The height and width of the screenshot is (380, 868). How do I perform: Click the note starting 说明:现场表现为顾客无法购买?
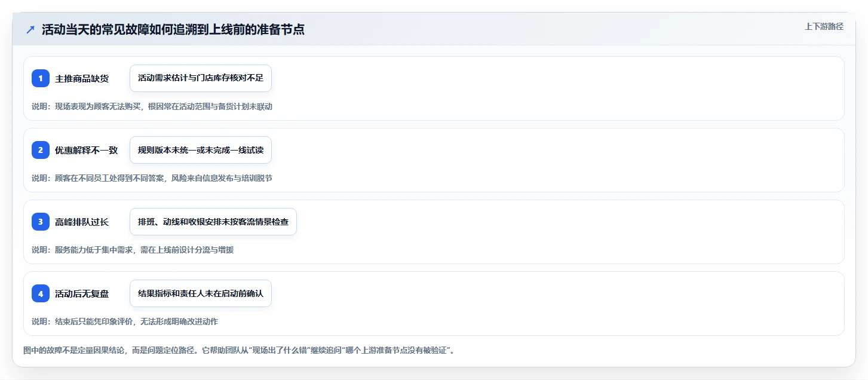pos(152,106)
